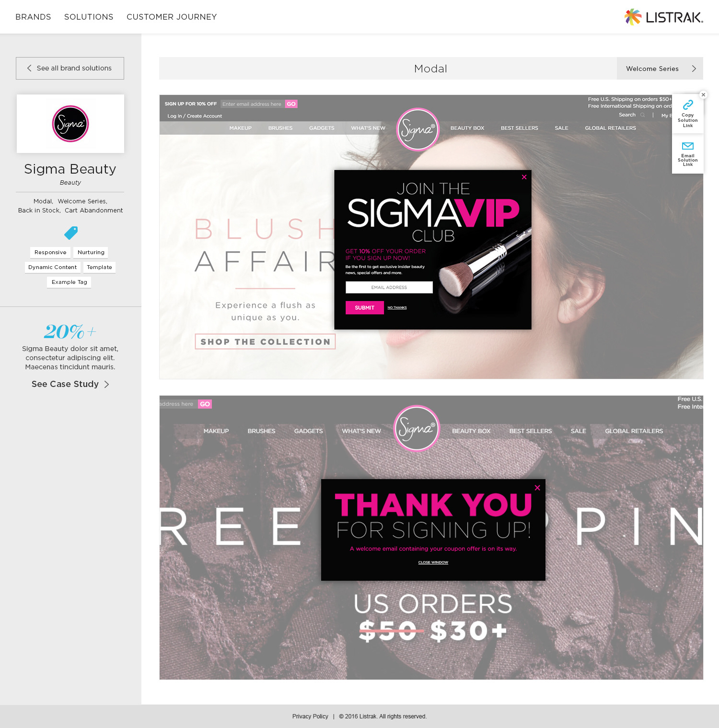Close the floating solution link panel
Screen dimensions: 719x728
703,94
